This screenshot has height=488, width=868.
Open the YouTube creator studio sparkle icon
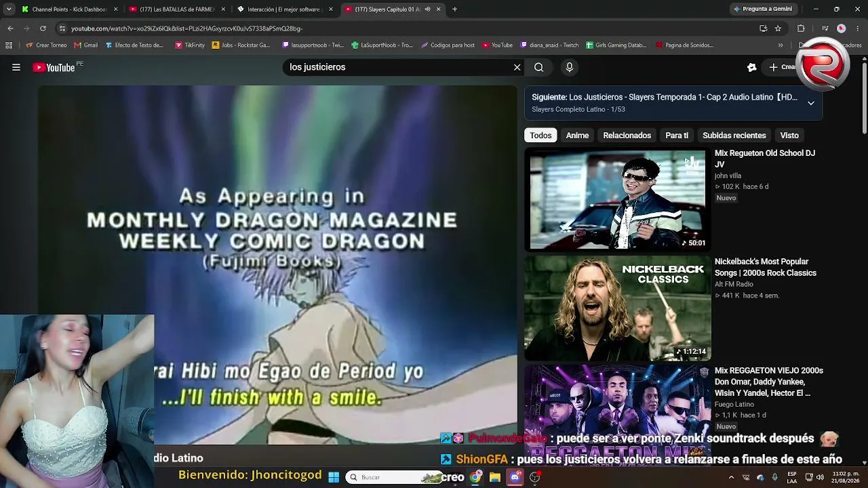(751, 67)
